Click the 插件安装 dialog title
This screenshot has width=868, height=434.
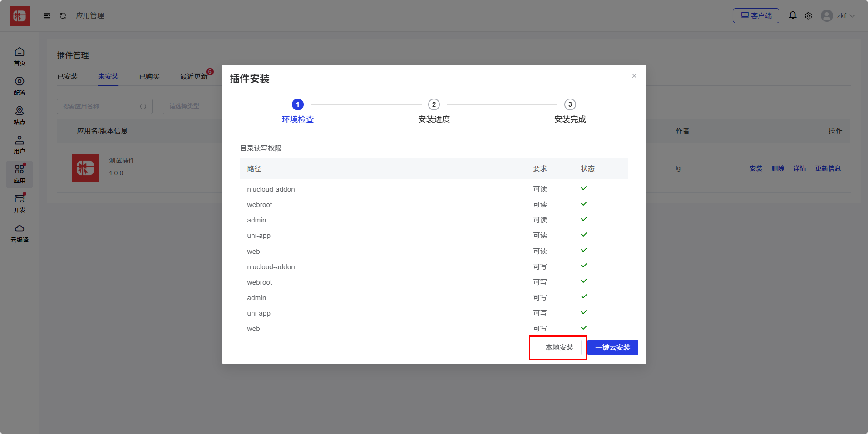[250, 79]
